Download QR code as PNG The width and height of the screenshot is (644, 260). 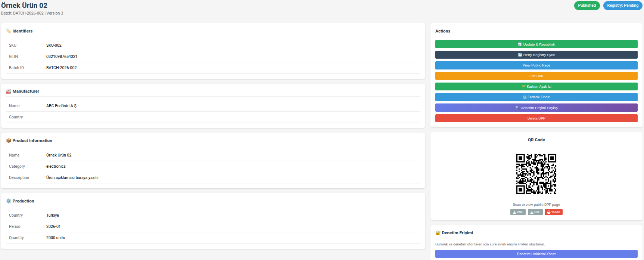[518, 212]
